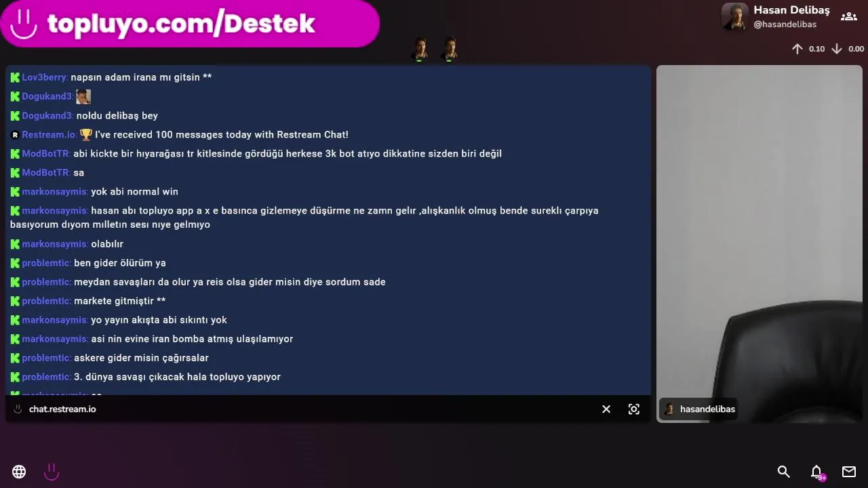
Task: Click Dogukand3 emote image message
Action: [x=83, y=96]
